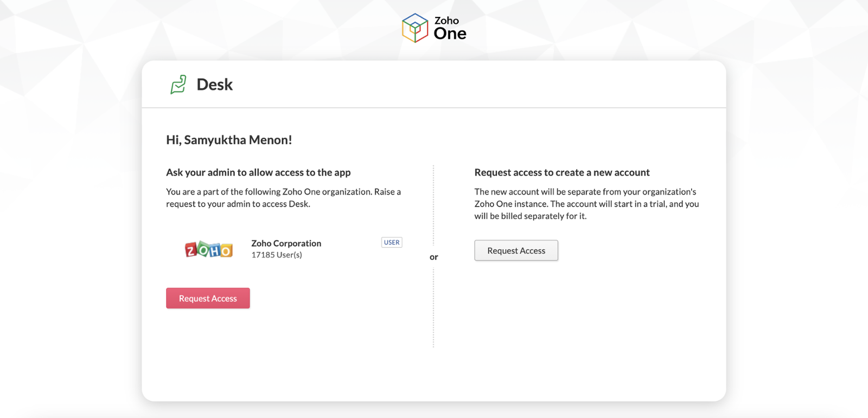Click the paragraph about billing separately

point(586,204)
